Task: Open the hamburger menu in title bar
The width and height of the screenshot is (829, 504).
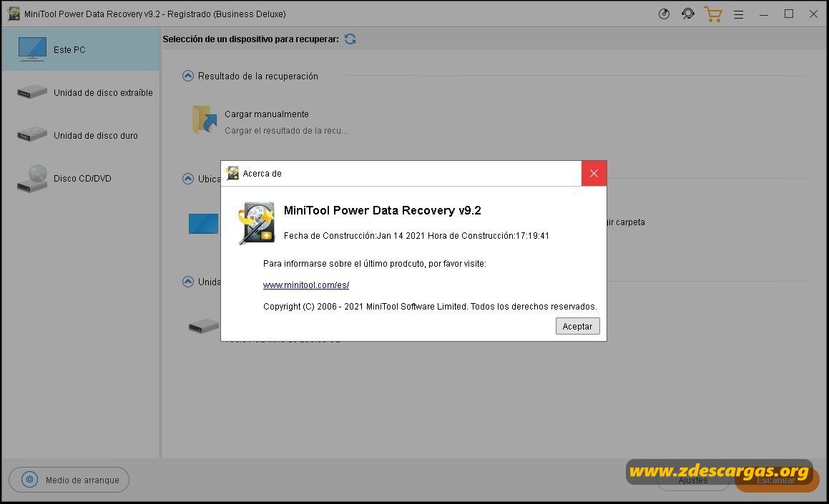Action: click(x=739, y=15)
